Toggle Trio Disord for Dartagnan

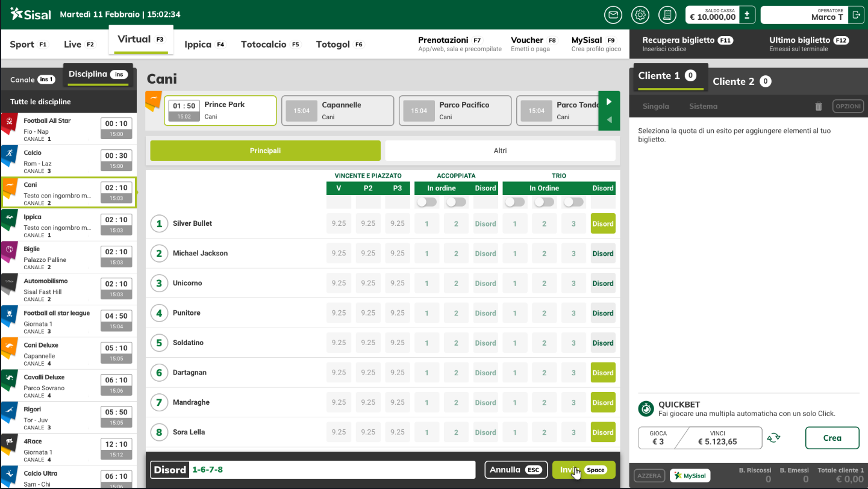click(x=603, y=373)
